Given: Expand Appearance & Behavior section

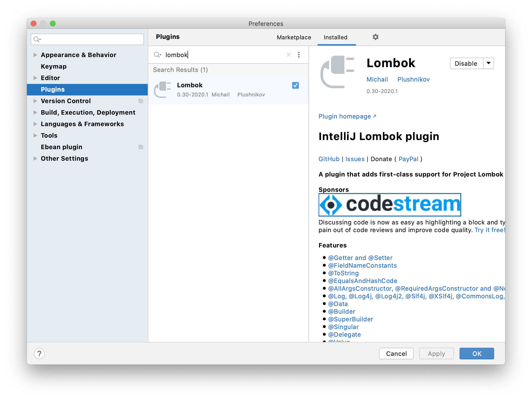Looking at the screenshot, I should click(x=35, y=55).
